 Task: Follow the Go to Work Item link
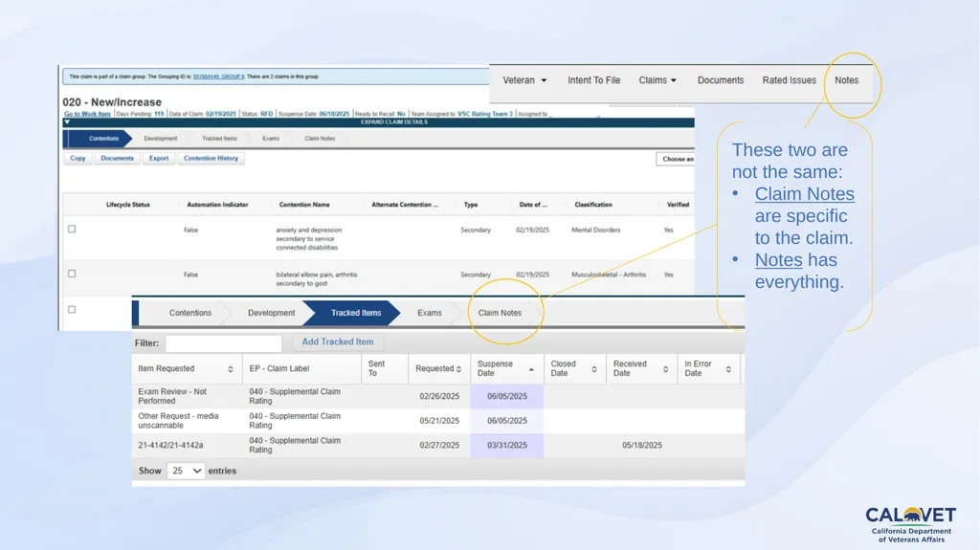[87, 114]
